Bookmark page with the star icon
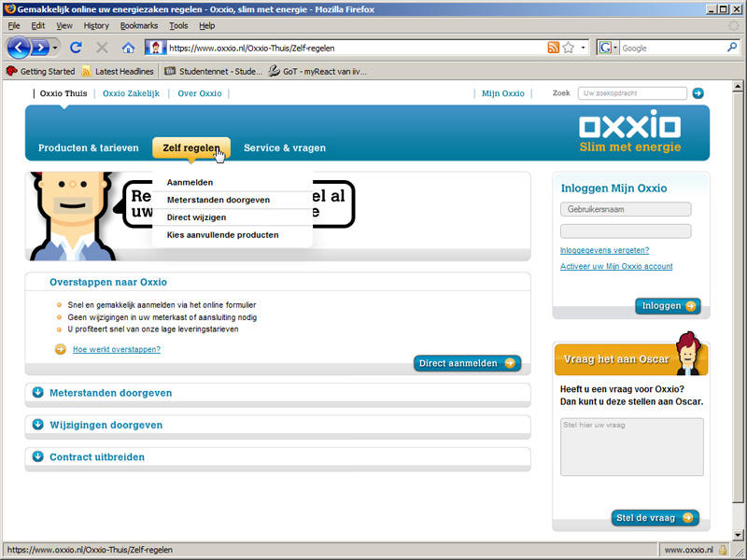Viewport: 747px width, 560px height. 568,48
